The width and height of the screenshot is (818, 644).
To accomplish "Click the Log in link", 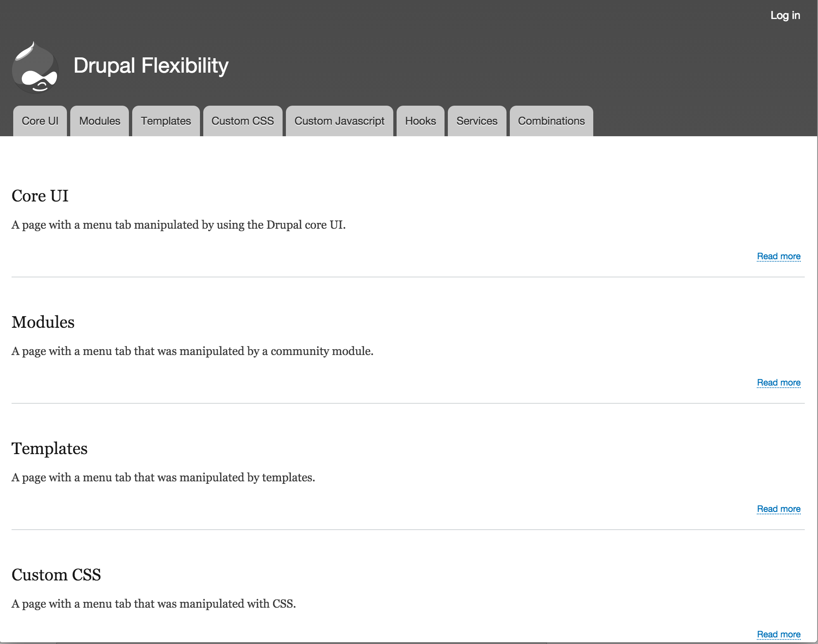I will [785, 15].
